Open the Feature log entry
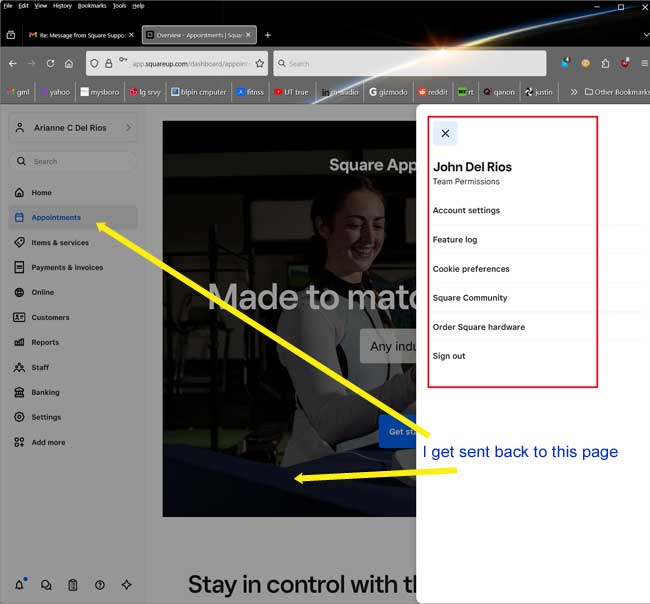This screenshot has height=604, width=650. [x=455, y=240]
